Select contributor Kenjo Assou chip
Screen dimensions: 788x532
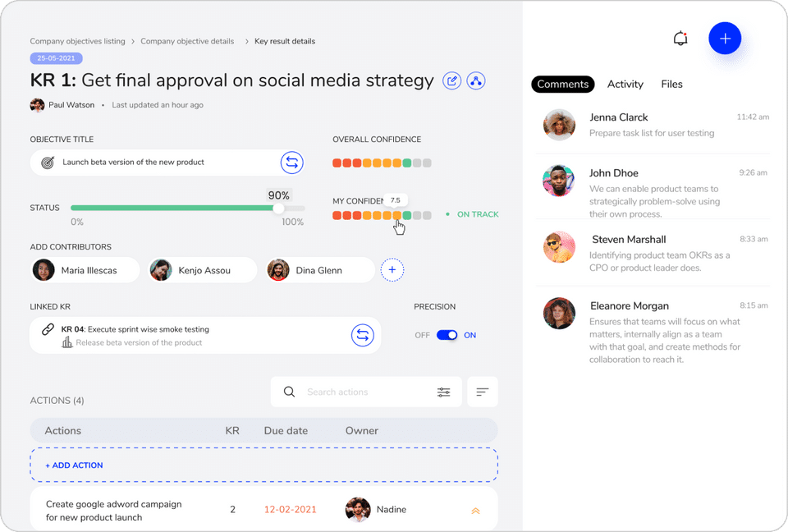(x=202, y=270)
